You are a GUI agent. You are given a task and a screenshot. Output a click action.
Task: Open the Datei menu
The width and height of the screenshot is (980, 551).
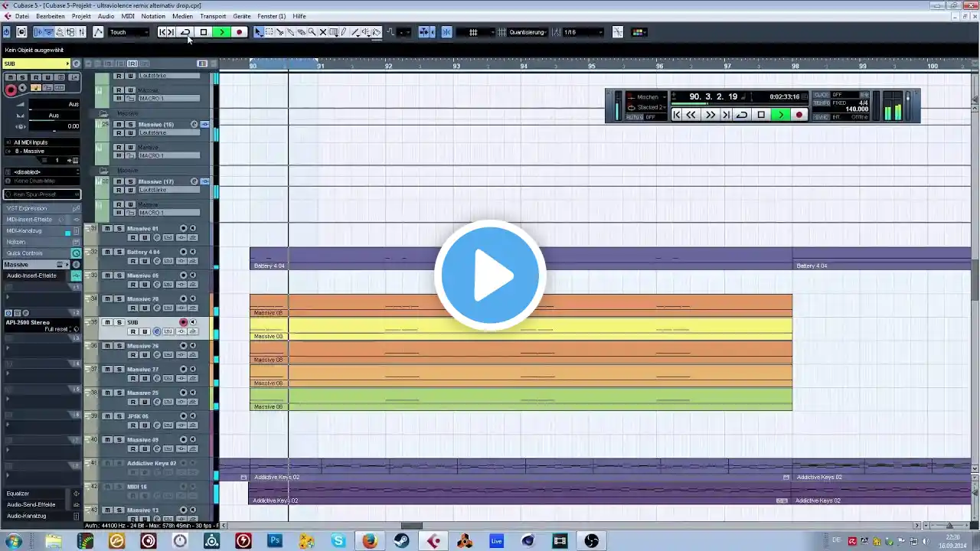pyautogui.click(x=22, y=16)
